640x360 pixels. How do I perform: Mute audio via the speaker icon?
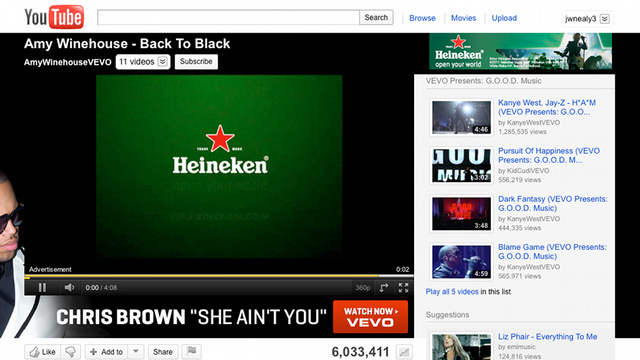point(69,288)
